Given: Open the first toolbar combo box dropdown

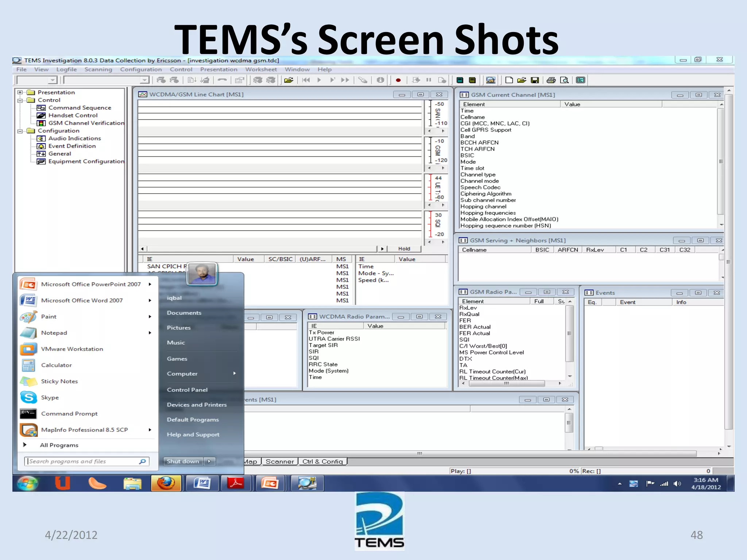Looking at the screenshot, I should coord(53,80).
